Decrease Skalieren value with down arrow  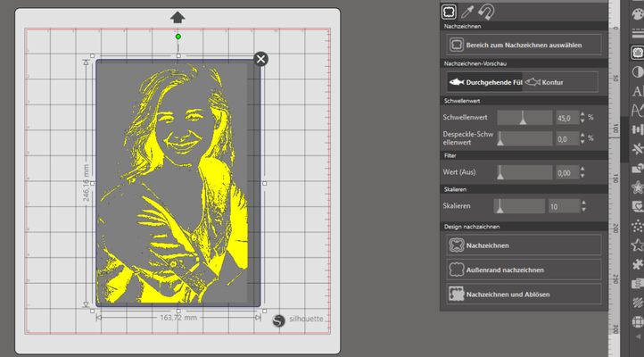point(582,210)
